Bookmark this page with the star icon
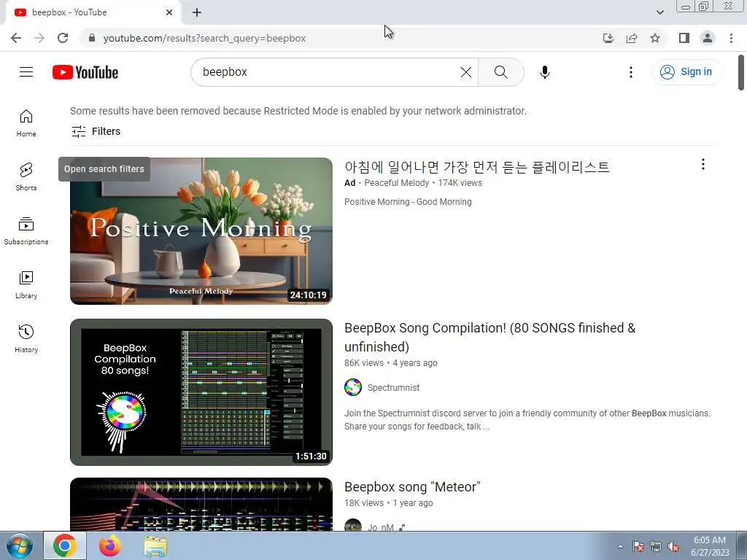This screenshot has width=747, height=560. click(x=655, y=38)
